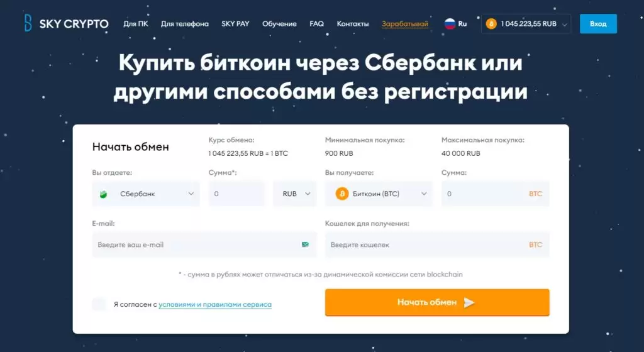The width and height of the screenshot is (644, 352).
Task: Expand the Биткоин (BTC) currency dropdown
Action: point(379,194)
